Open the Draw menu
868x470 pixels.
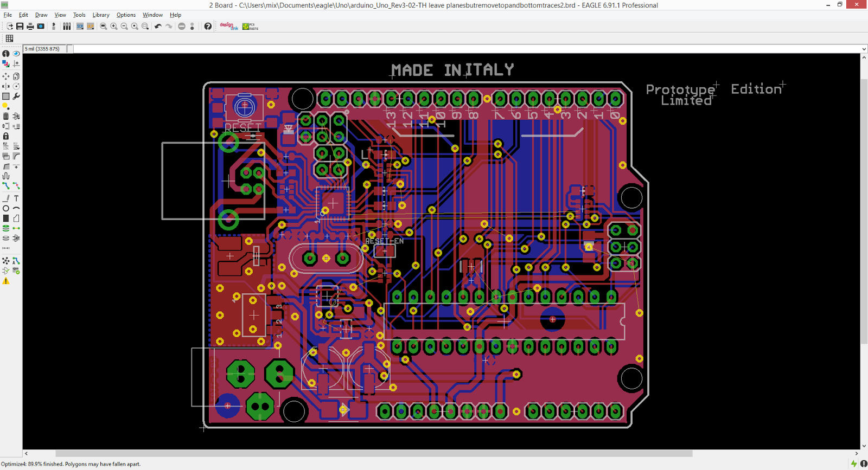point(41,15)
